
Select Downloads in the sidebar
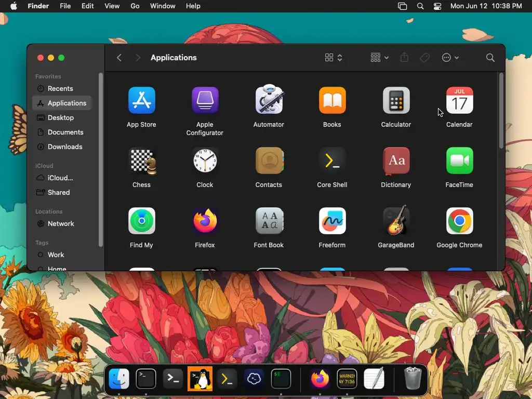pos(62,147)
